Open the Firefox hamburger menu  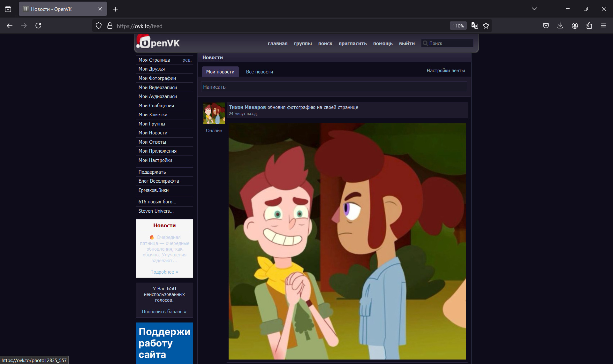click(x=603, y=26)
